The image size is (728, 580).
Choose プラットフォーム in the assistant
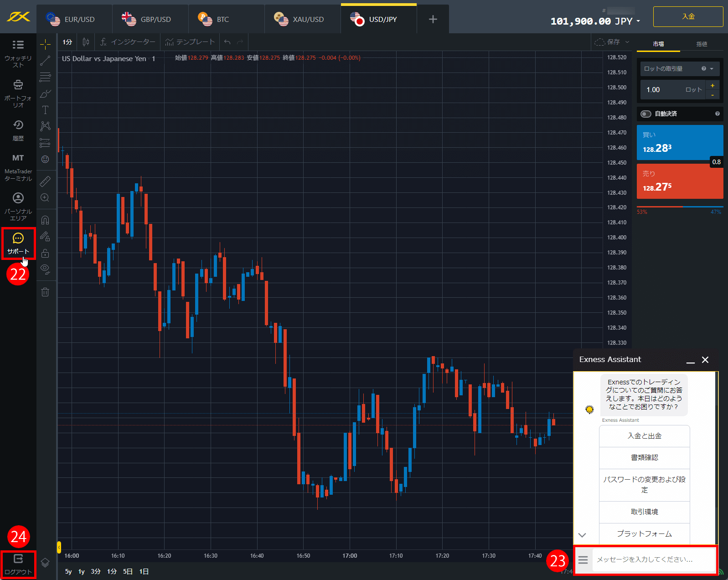tap(645, 534)
